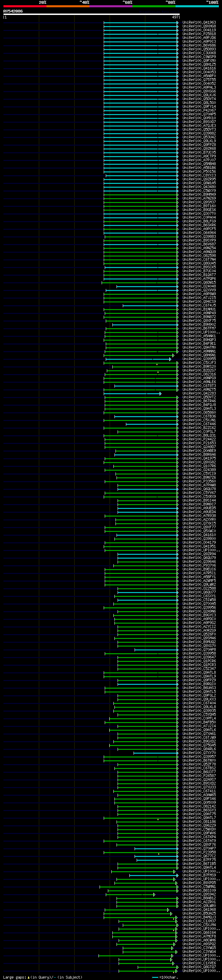Click the hit label UniRef100_Q39935

point(199,711)
